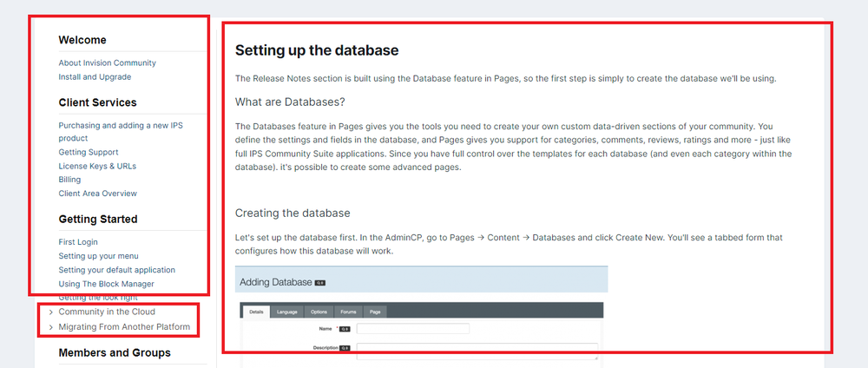This screenshot has height=368, width=868.
Task: Open the Client Area Overview link
Action: (97, 194)
